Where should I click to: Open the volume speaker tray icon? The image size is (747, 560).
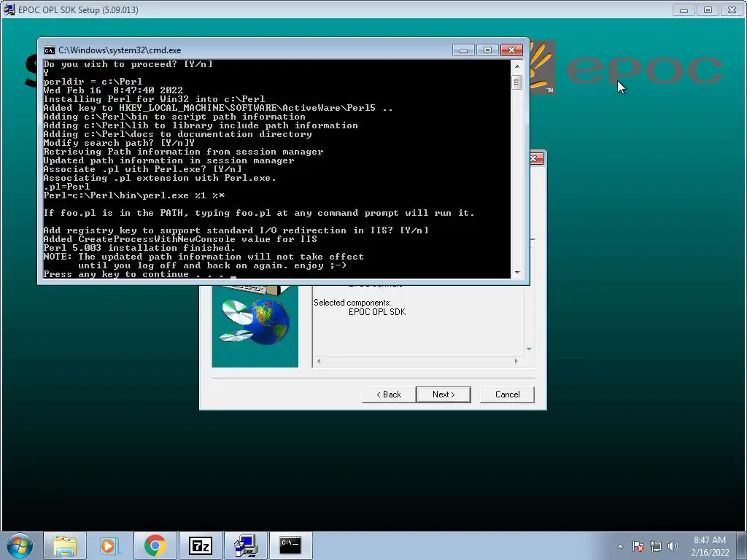click(x=673, y=546)
